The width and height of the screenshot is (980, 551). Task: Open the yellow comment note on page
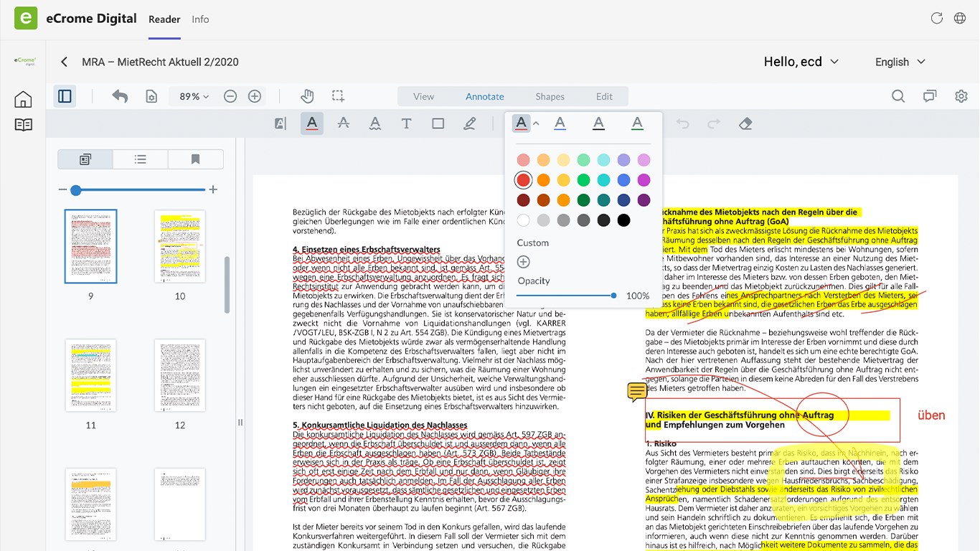[x=636, y=391]
